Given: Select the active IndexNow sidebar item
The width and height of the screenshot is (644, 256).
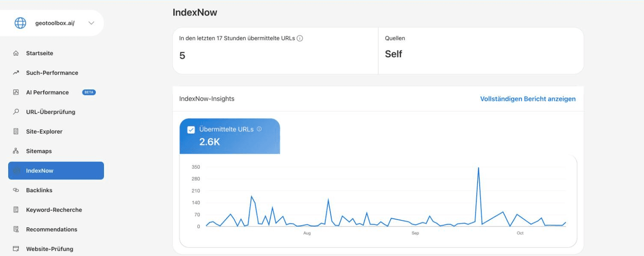Looking at the screenshot, I should click(56, 170).
